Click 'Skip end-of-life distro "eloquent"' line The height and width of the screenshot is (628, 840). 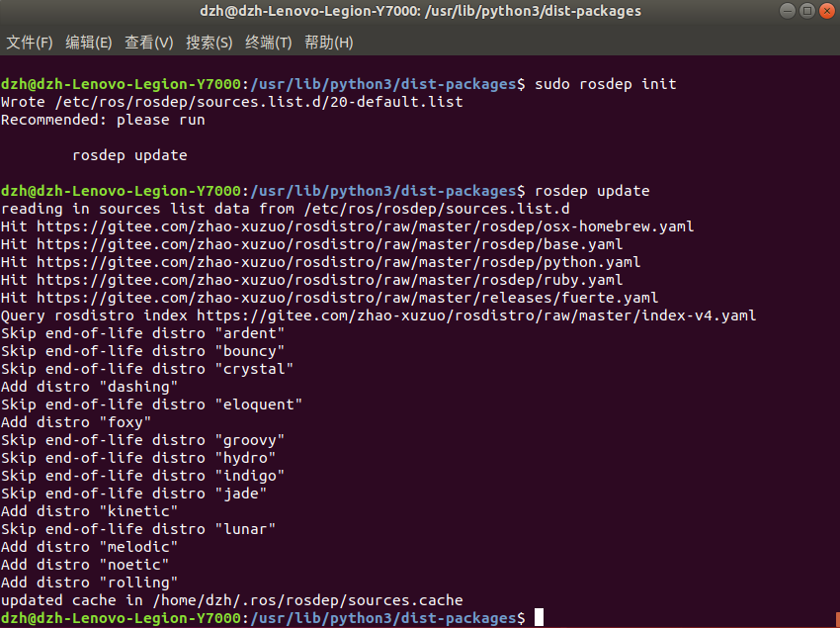pyautogui.click(x=151, y=404)
